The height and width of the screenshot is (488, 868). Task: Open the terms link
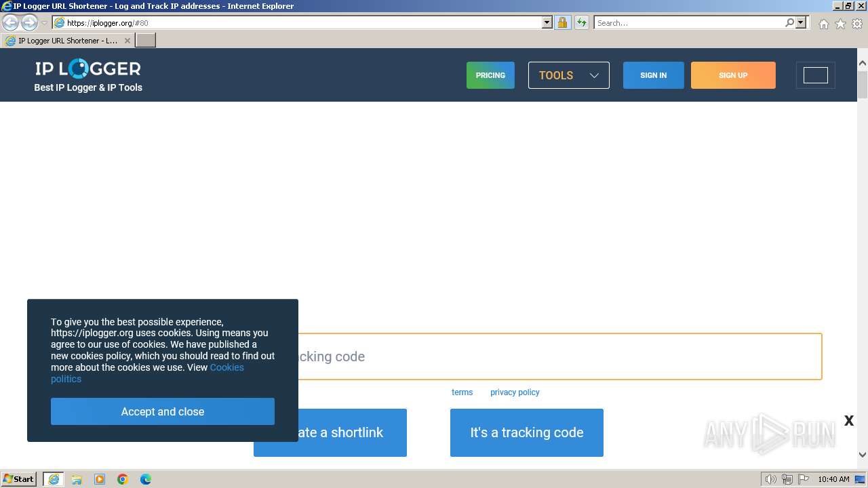(462, 392)
